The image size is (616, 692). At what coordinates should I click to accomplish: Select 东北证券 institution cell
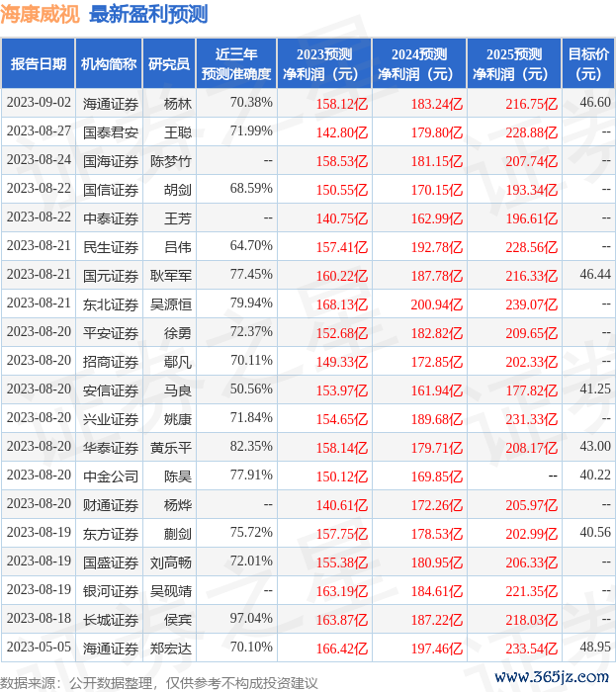(111, 304)
